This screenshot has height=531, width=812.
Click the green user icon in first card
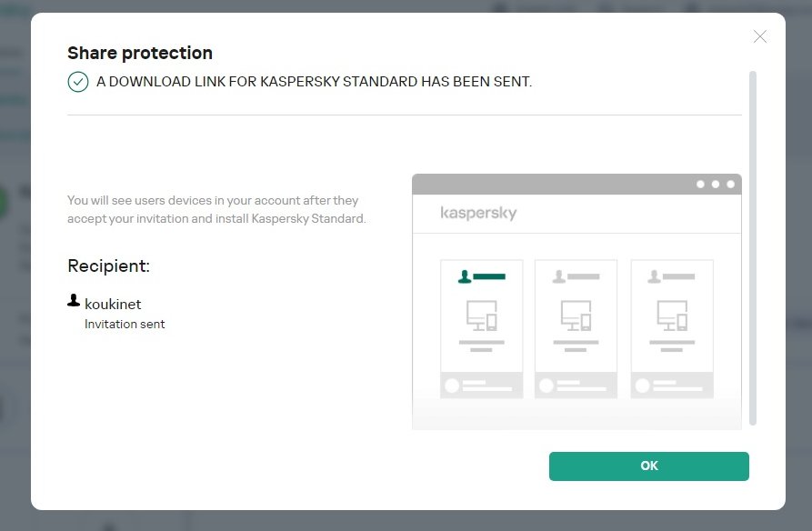coord(466,276)
